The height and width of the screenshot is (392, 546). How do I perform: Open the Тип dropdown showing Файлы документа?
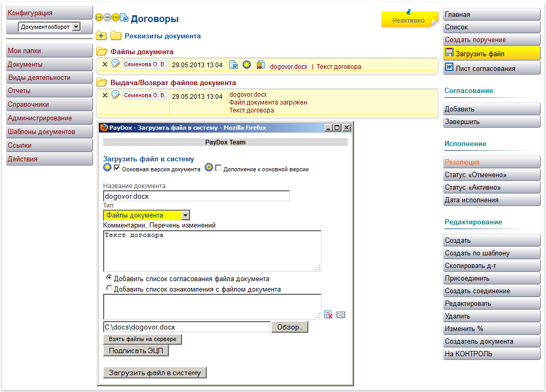click(185, 215)
